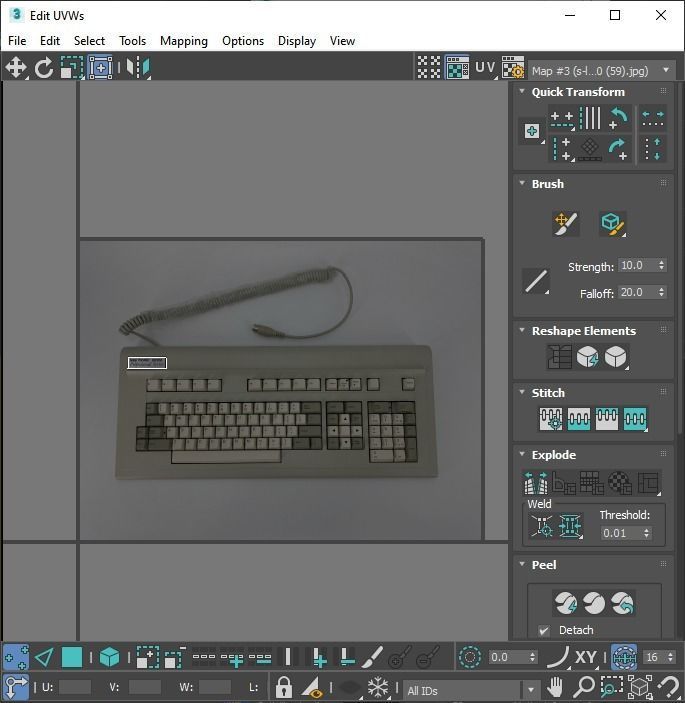The width and height of the screenshot is (685, 703).
Task: Select the Move tool in top toolbar
Action: [16, 67]
